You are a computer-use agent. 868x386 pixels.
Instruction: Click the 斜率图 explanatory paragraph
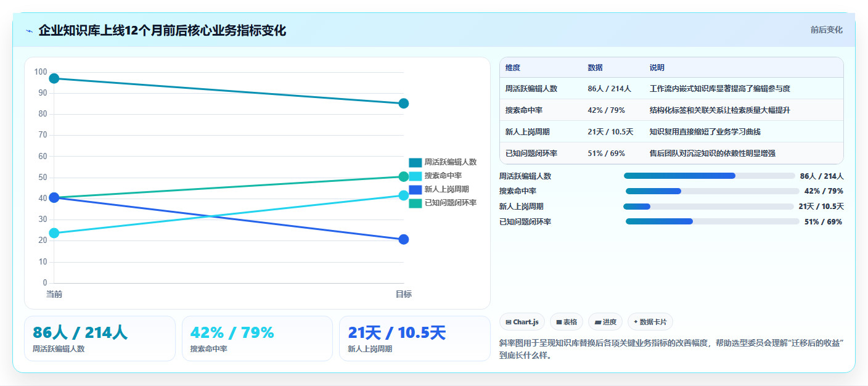tap(671, 349)
